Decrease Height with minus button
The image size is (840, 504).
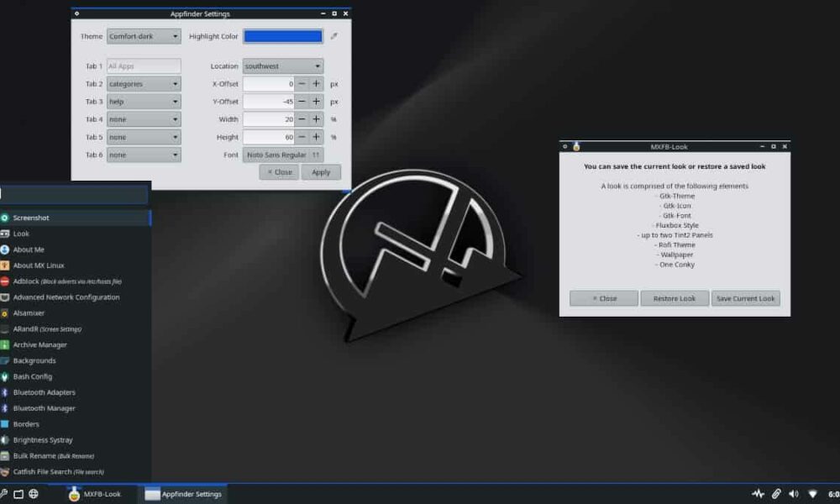302,137
